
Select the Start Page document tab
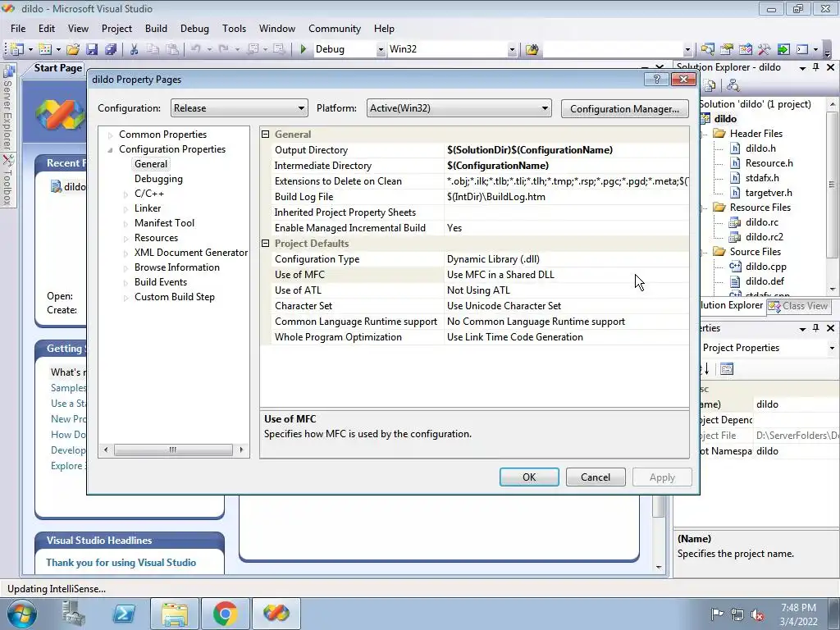[x=58, y=68]
